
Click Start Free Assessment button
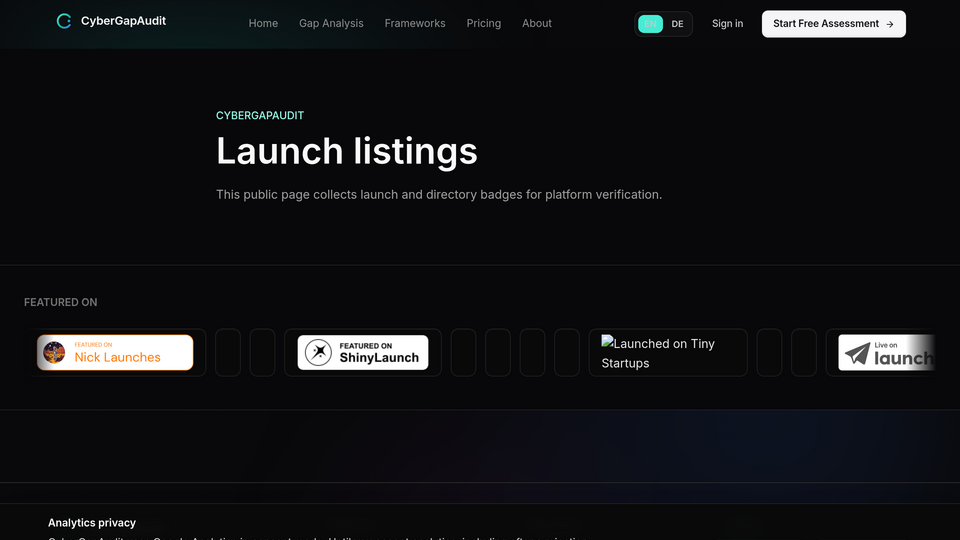coord(833,24)
